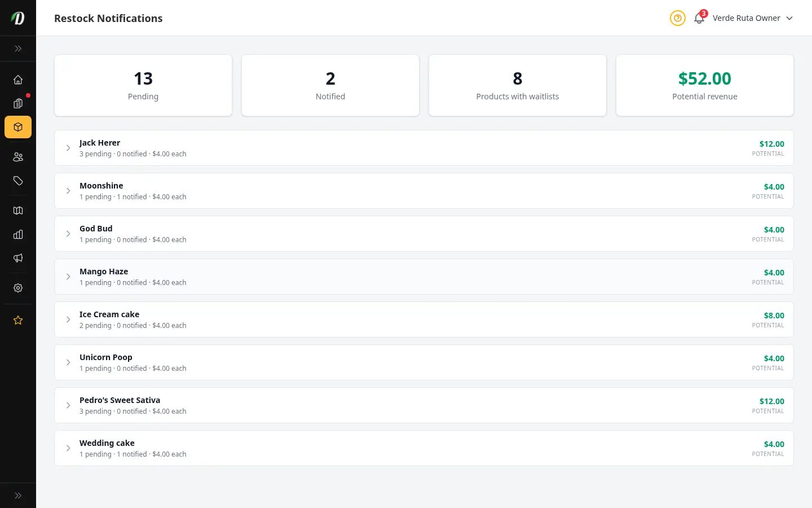
Task: Click the Jack Herer product name
Action: [100, 143]
